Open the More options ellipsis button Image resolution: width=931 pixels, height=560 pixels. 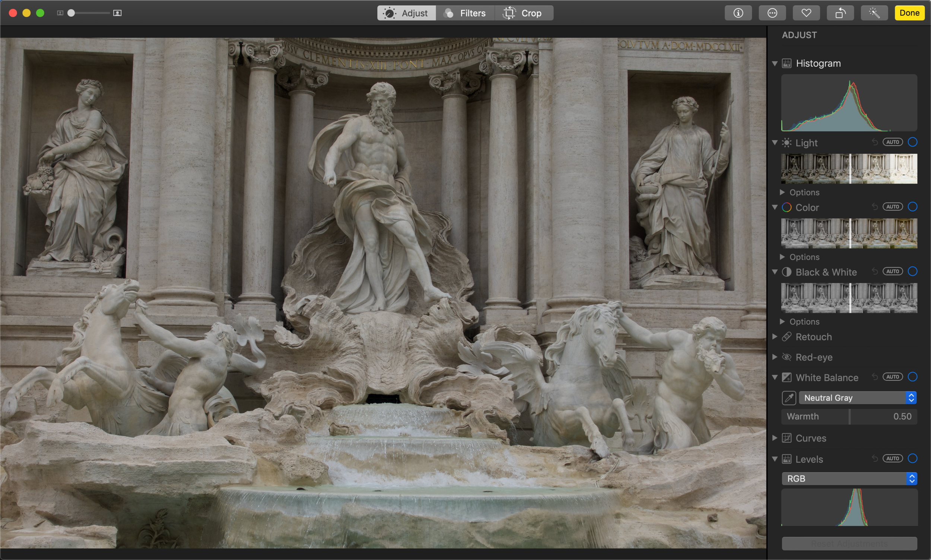pos(772,13)
